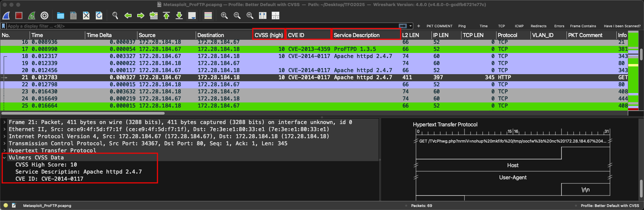Apply the Errors filter button
Image resolution: width=644 pixels, height=210 pixels.
click(559, 26)
